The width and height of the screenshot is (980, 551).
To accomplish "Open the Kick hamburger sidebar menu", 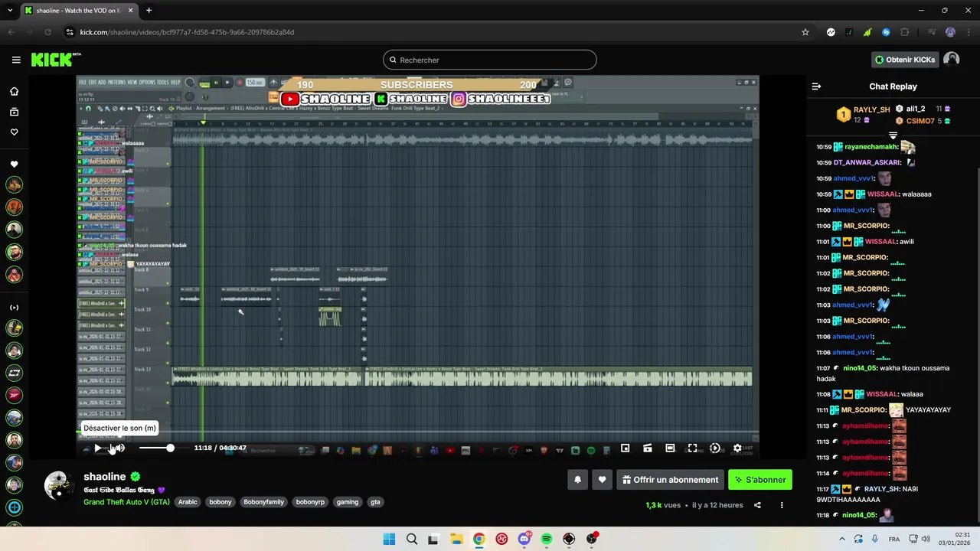I will pyautogui.click(x=16, y=60).
